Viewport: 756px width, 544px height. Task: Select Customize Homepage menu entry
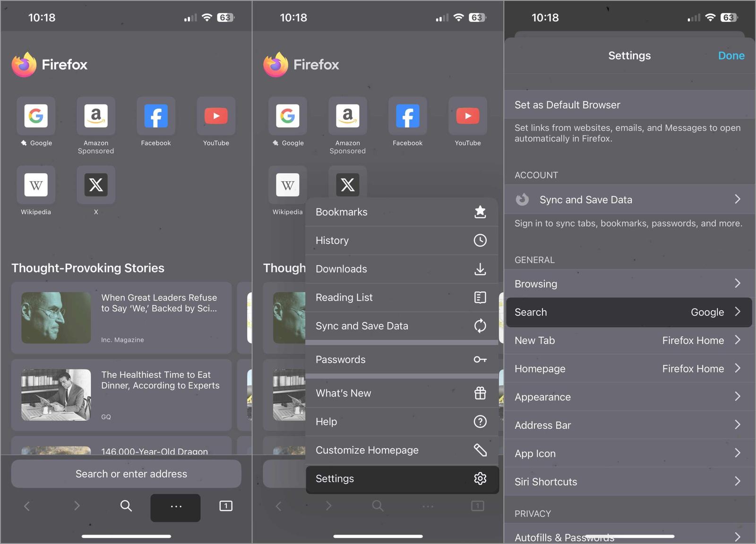point(402,450)
